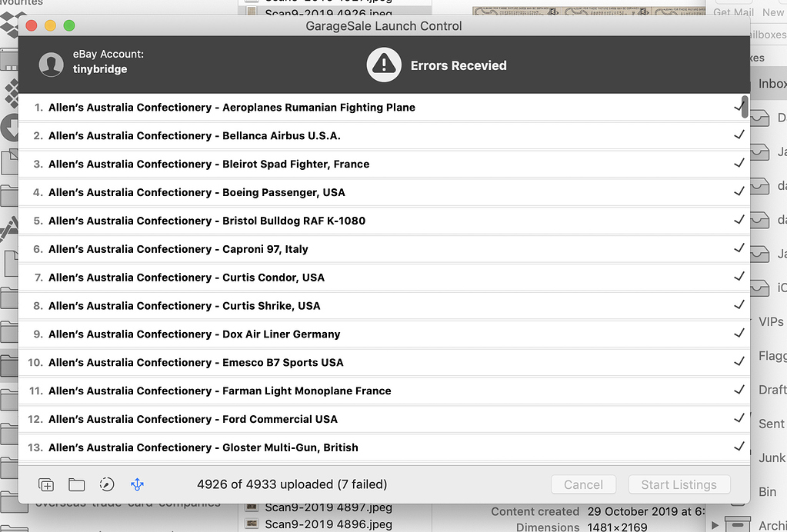
Task: Select listing Bellanca Airbus U.S.A.
Action: coord(384,135)
